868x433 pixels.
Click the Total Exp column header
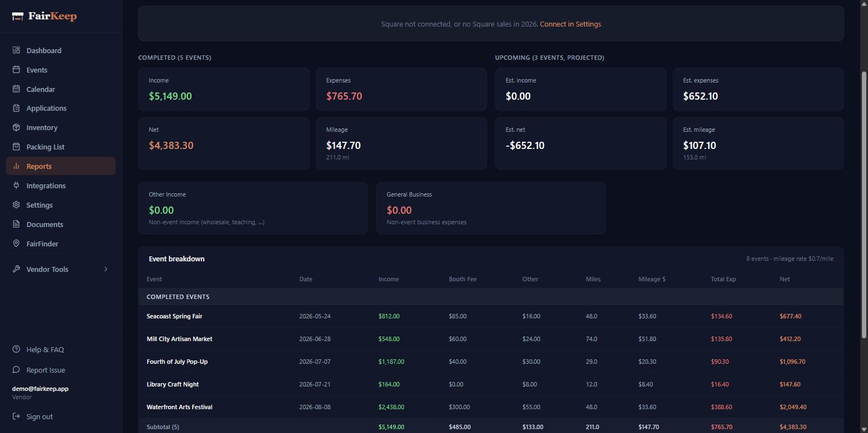(723, 279)
